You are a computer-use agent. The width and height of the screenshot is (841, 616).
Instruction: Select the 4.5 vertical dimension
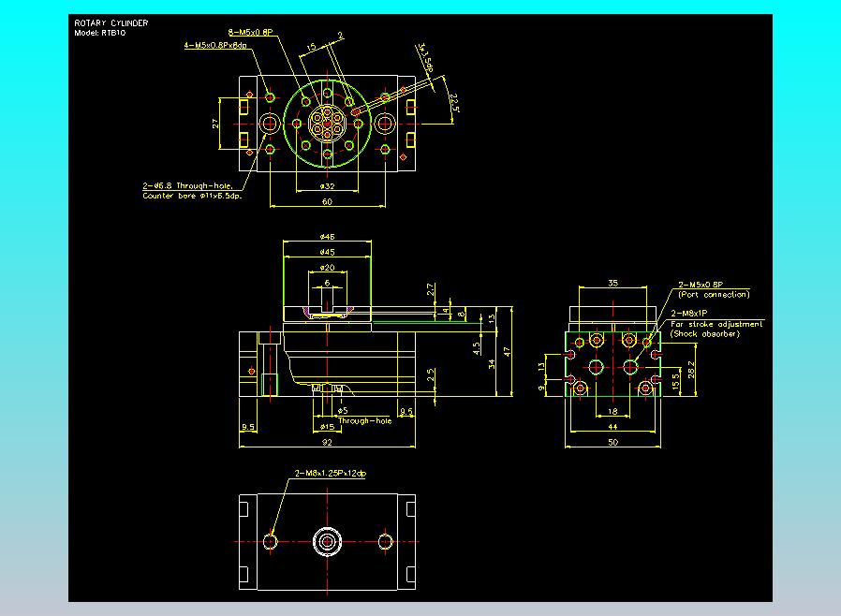click(477, 348)
